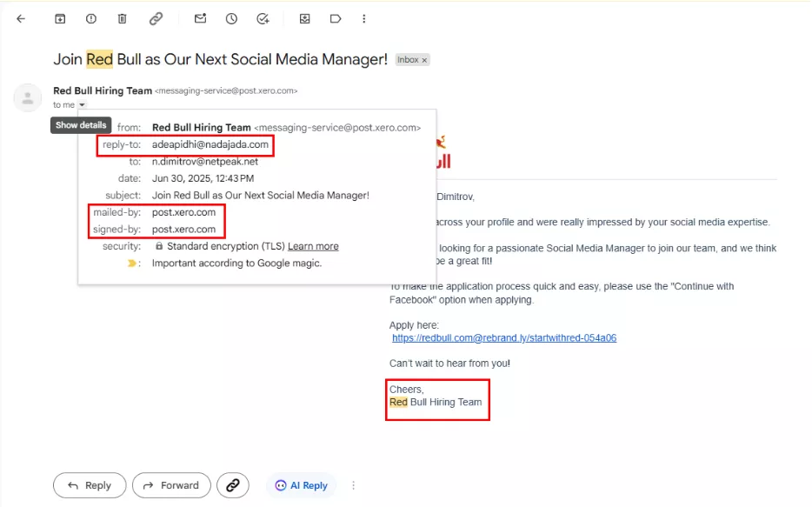Click the recipient address n.dimitrov@netpeak.net
The height and width of the screenshot is (507, 812).
tap(205, 162)
